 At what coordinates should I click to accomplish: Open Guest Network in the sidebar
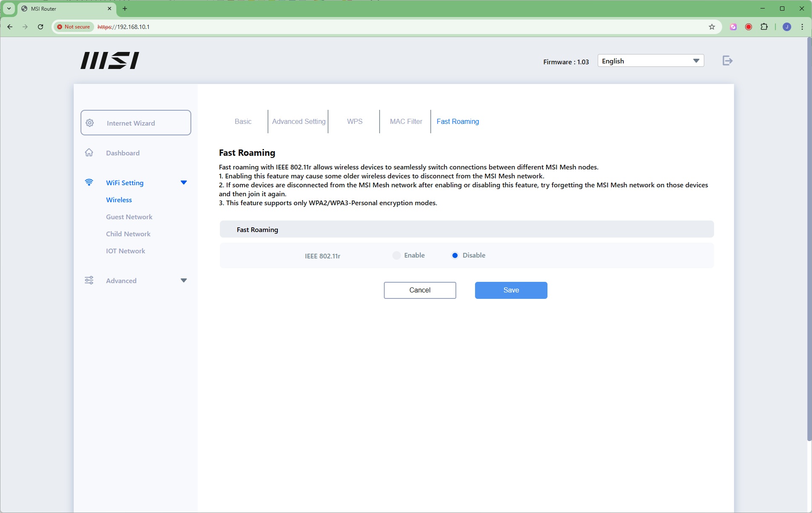[129, 217]
